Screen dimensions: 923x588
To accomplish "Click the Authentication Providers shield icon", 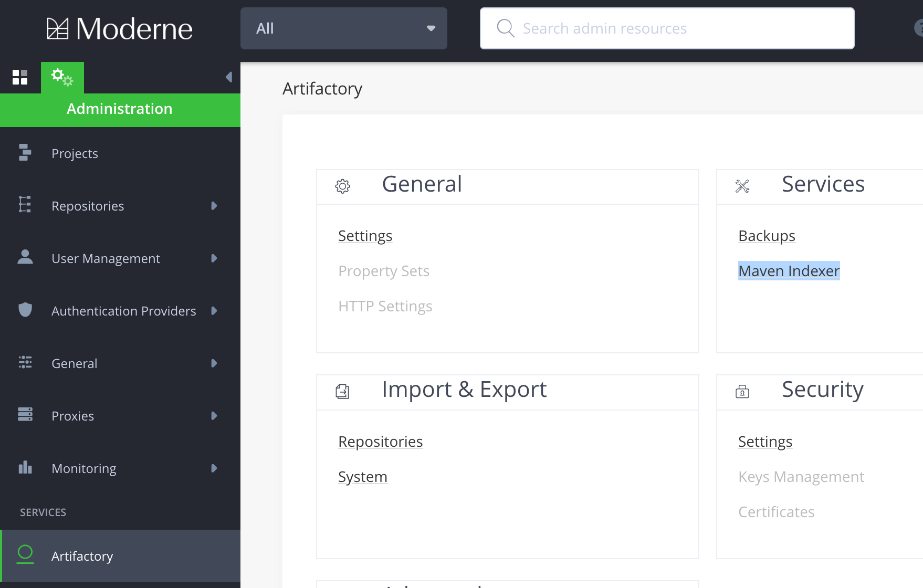I will pos(25,310).
